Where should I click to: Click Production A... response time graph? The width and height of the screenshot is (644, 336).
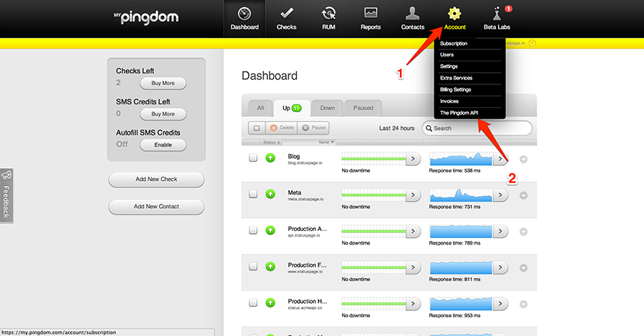point(461,232)
